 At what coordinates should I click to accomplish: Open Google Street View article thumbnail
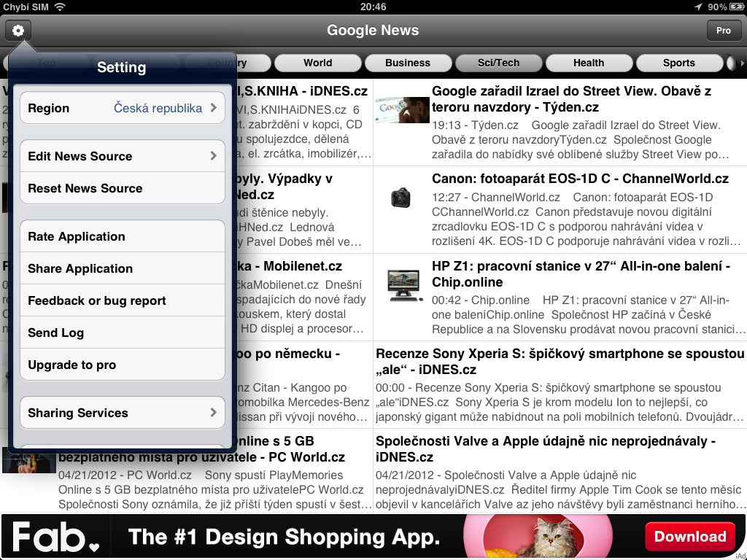pyautogui.click(x=403, y=110)
